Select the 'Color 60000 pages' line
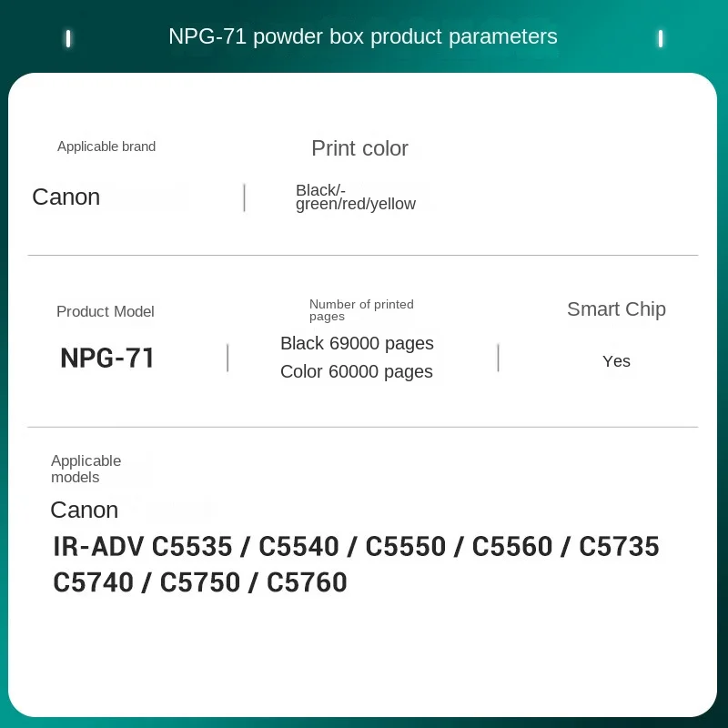Viewport: 728px width, 728px height. coord(357,372)
